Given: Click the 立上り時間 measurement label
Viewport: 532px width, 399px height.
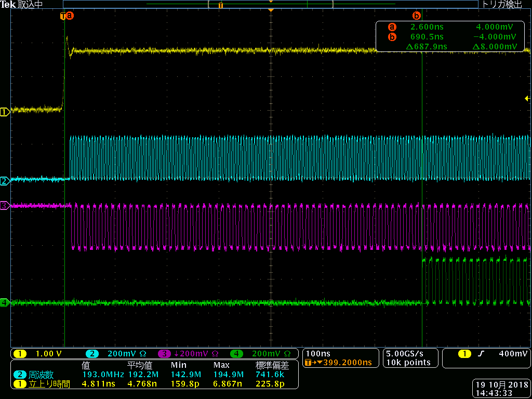Looking at the screenshot, I should [x=49, y=384].
